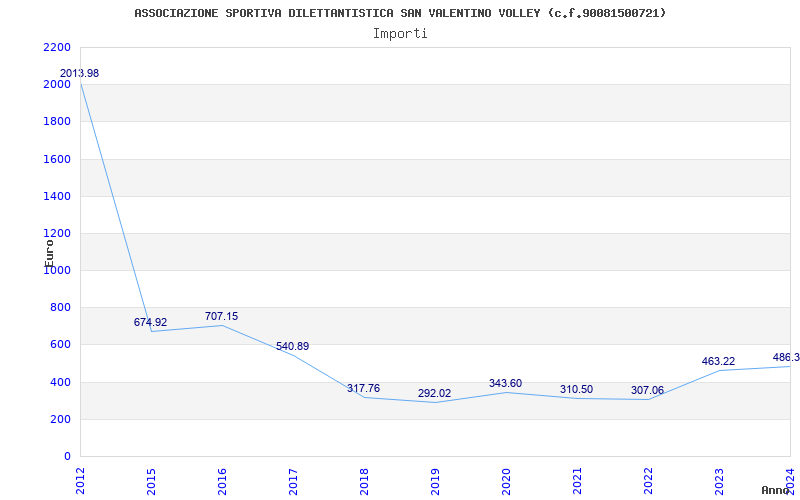Viewport: 800px width, 500px height.
Task: Click the 1400 y-axis tick label
Action: click(57, 196)
